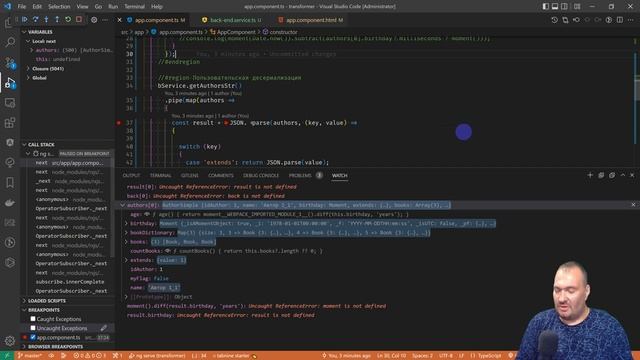Toggle the secondary side bar layout icon
640x360 pixels.
564,7
